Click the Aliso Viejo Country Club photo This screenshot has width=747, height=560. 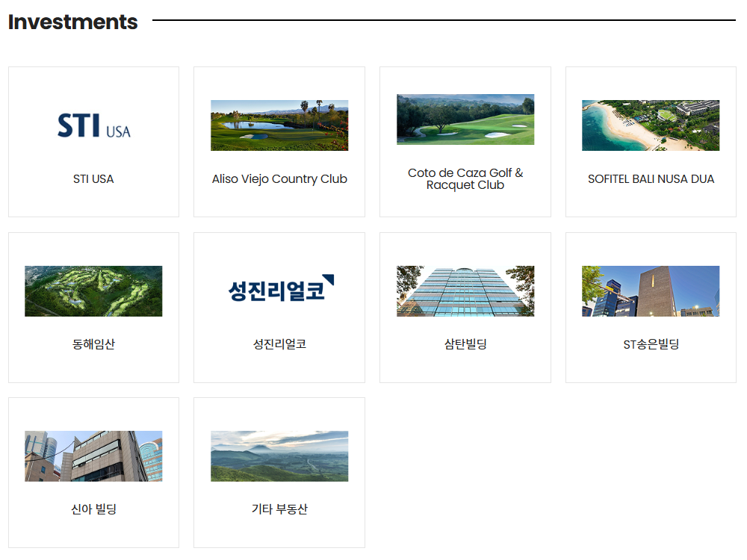[x=279, y=125]
